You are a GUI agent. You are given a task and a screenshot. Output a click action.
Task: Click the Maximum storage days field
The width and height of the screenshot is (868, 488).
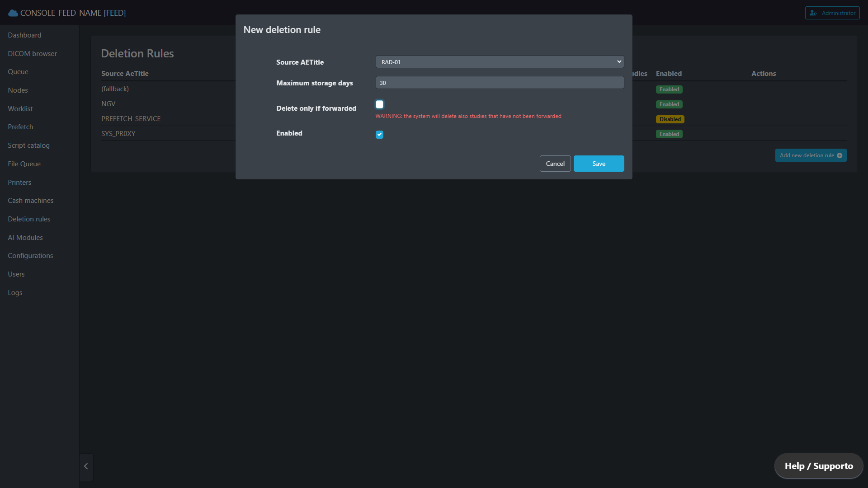(500, 83)
